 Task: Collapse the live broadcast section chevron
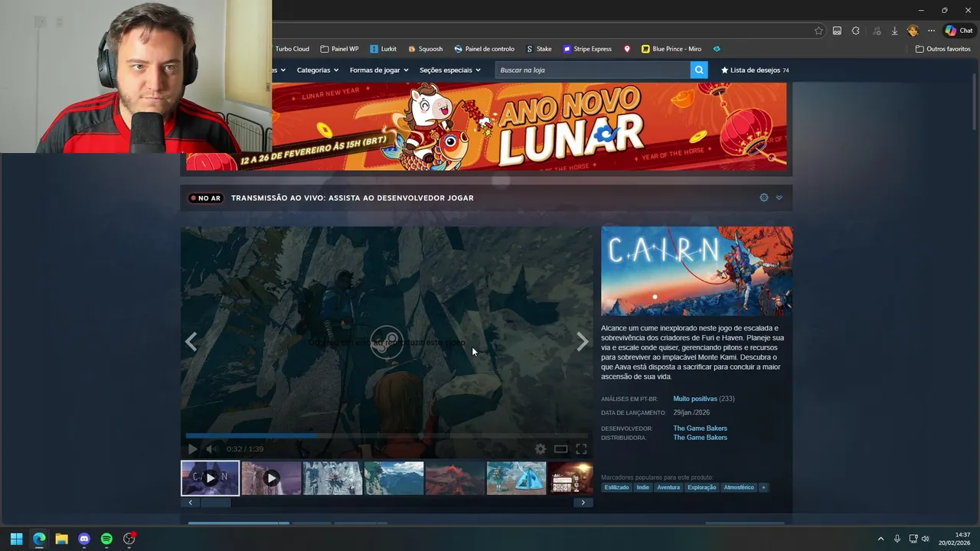tap(779, 197)
